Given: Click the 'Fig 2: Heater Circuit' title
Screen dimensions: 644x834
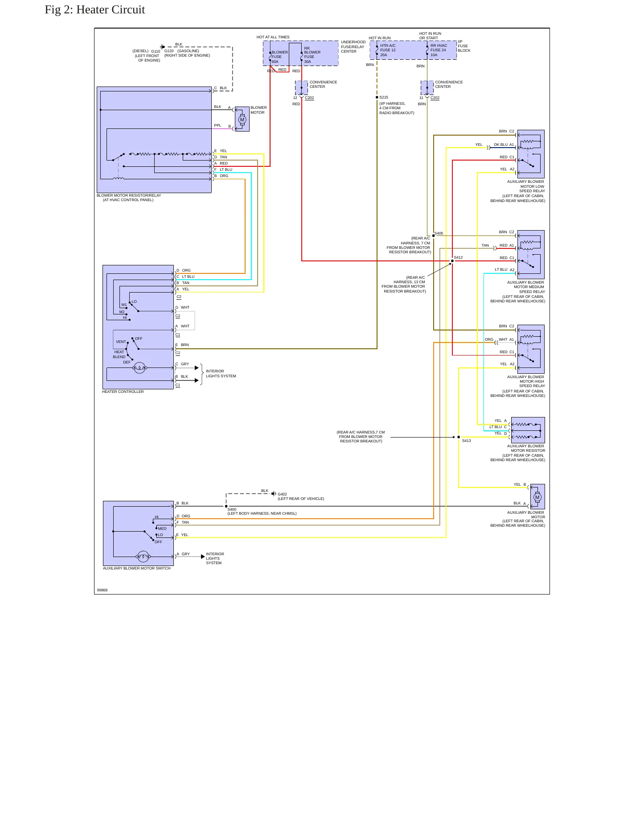Looking at the screenshot, I should (94, 10).
